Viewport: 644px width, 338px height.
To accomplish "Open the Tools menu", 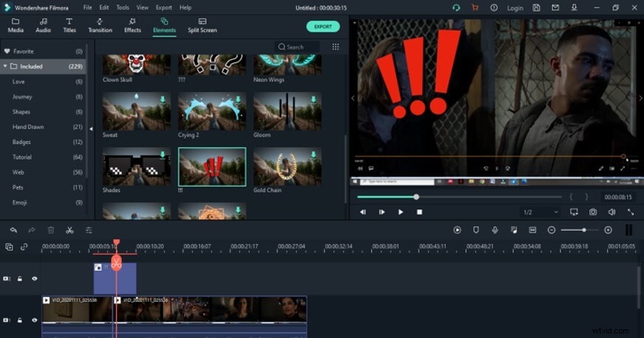I will (x=123, y=7).
